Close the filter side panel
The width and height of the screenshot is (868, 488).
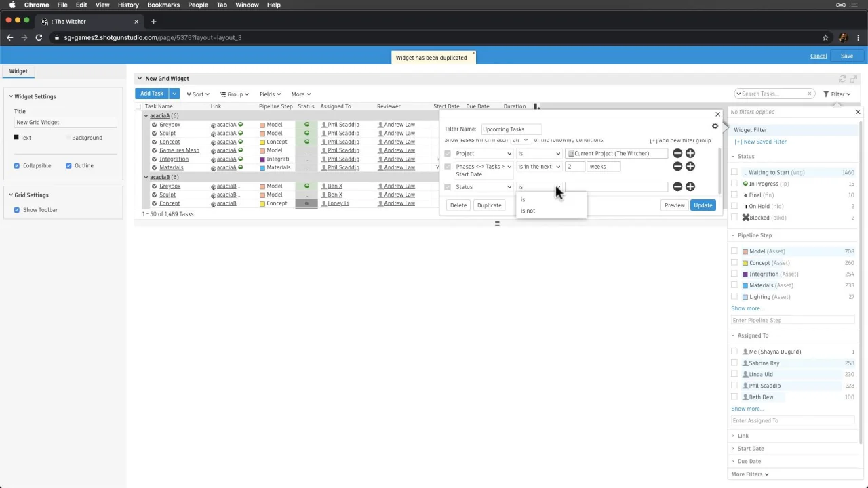(x=858, y=112)
